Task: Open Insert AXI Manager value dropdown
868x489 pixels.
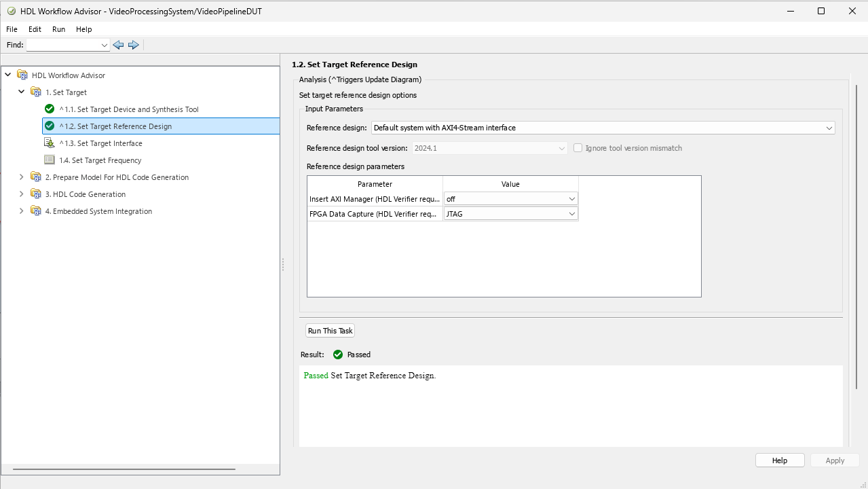Action: (510, 198)
